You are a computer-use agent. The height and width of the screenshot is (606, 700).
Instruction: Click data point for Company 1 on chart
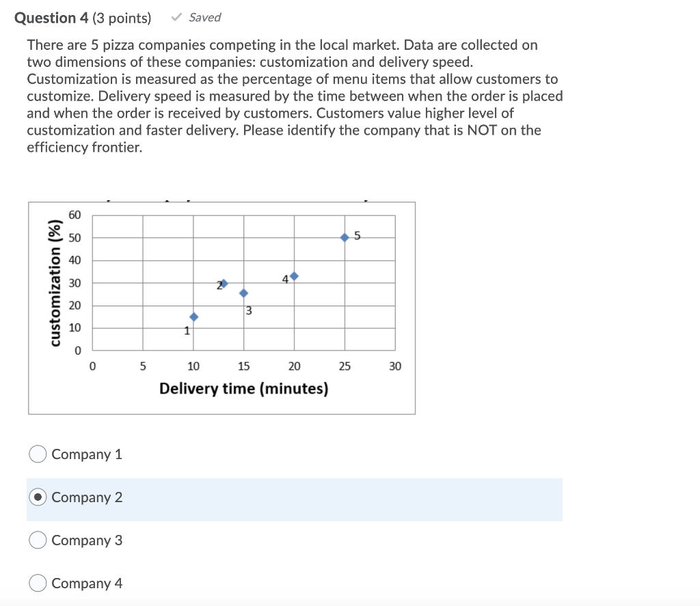coord(194,316)
